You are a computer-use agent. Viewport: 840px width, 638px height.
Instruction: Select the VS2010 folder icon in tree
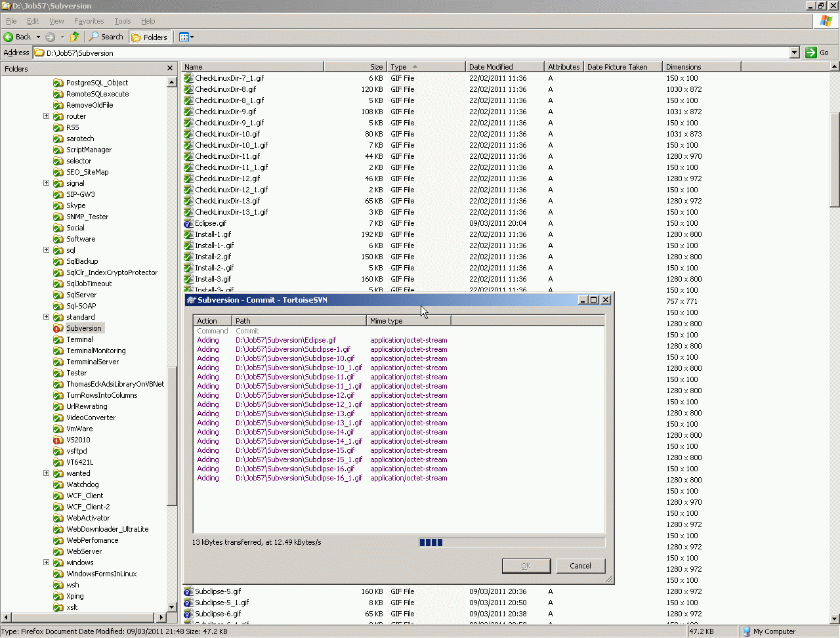(58, 440)
